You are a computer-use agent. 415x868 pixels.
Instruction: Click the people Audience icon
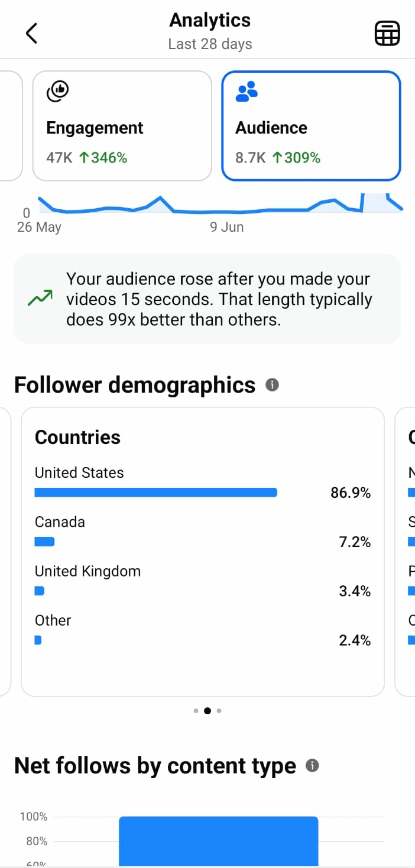tap(247, 92)
